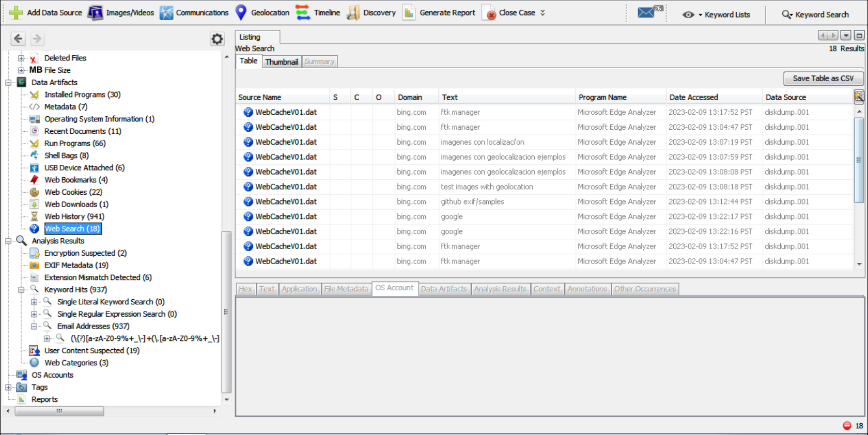The height and width of the screenshot is (435, 868).
Task: Open the Communications view
Action: (194, 12)
